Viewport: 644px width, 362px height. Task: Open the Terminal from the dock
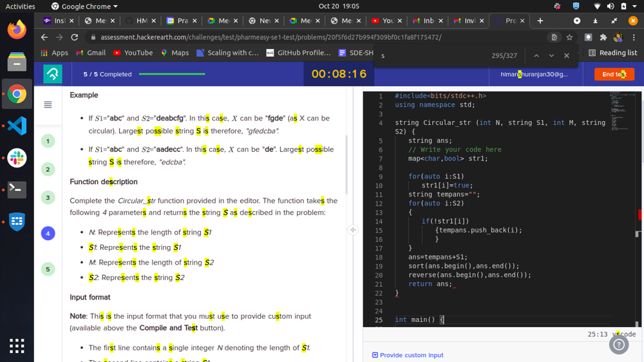pos(17,189)
